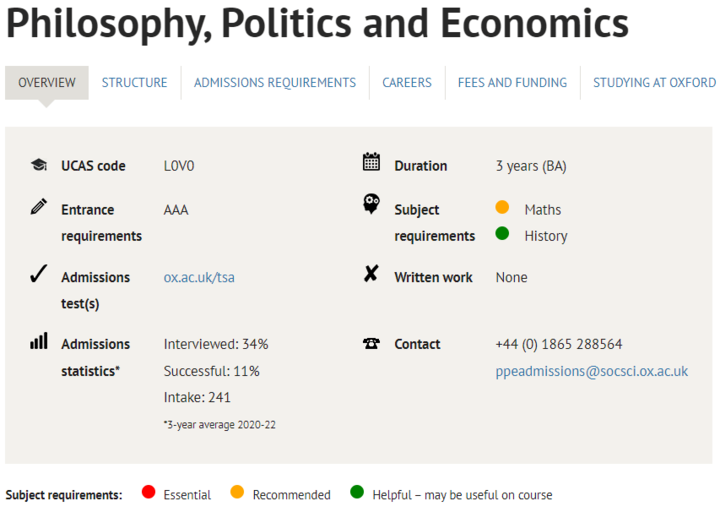The image size is (720, 512).
Task: Click the orange dot next to Maths
Action: pyautogui.click(x=502, y=208)
